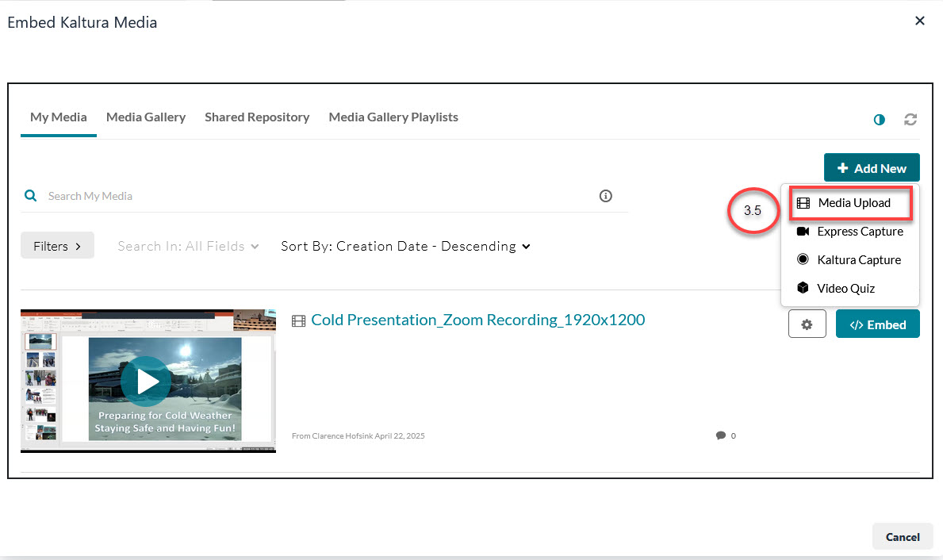Choose Express Capture from the menu

coord(860,232)
